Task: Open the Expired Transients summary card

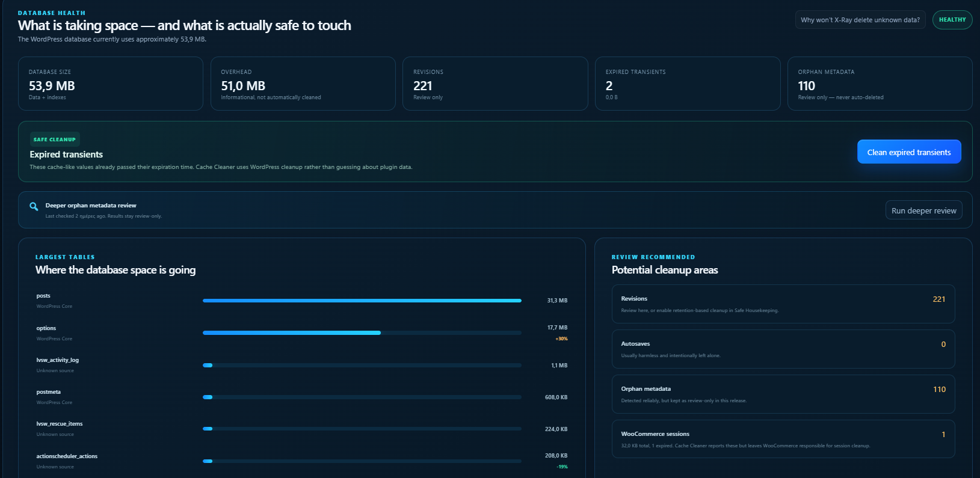Action: [x=688, y=84]
